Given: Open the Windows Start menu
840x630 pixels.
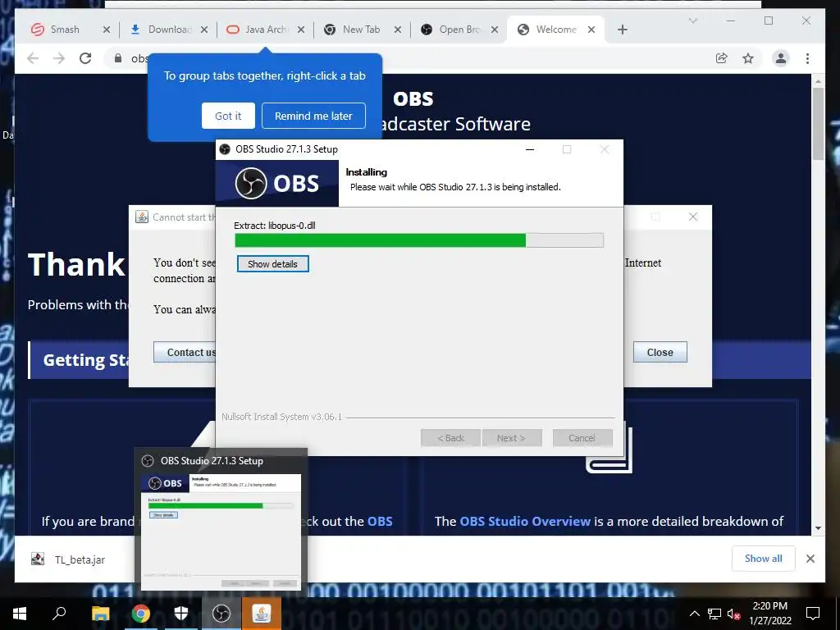Looking at the screenshot, I should point(20,614).
